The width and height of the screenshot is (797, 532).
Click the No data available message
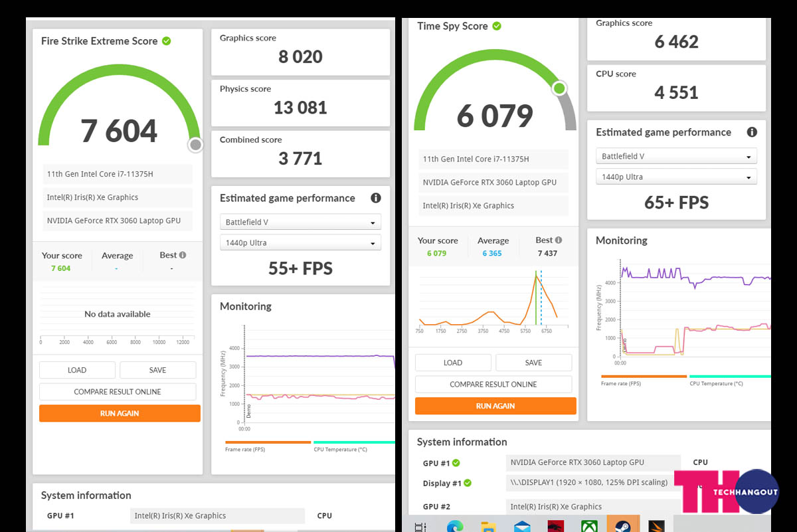click(x=118, y=314)
